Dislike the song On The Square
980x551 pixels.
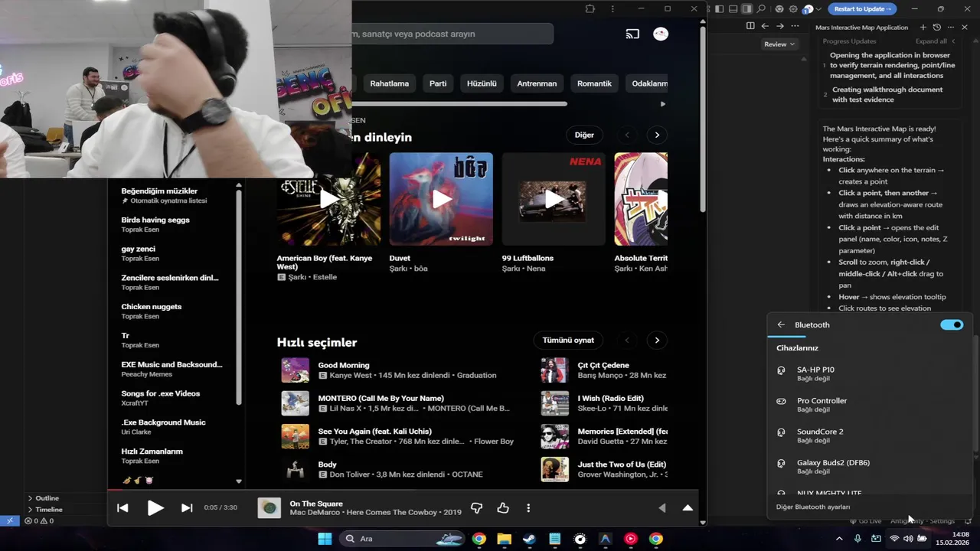click(476, 507)
